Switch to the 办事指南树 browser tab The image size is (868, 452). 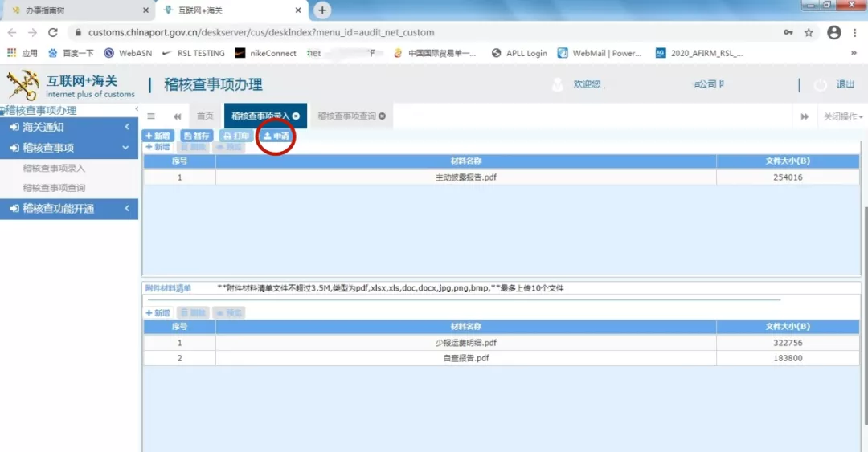coord(77,10)
